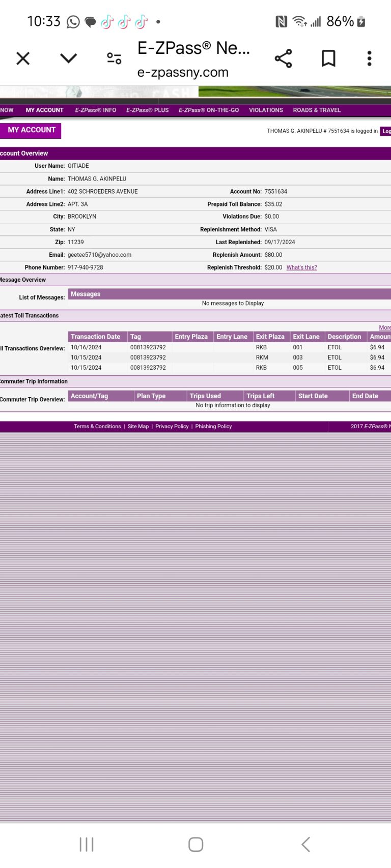Click the Log out button
Image resolution: width=391 pixels, height=868 pixels.
(386, 131)
